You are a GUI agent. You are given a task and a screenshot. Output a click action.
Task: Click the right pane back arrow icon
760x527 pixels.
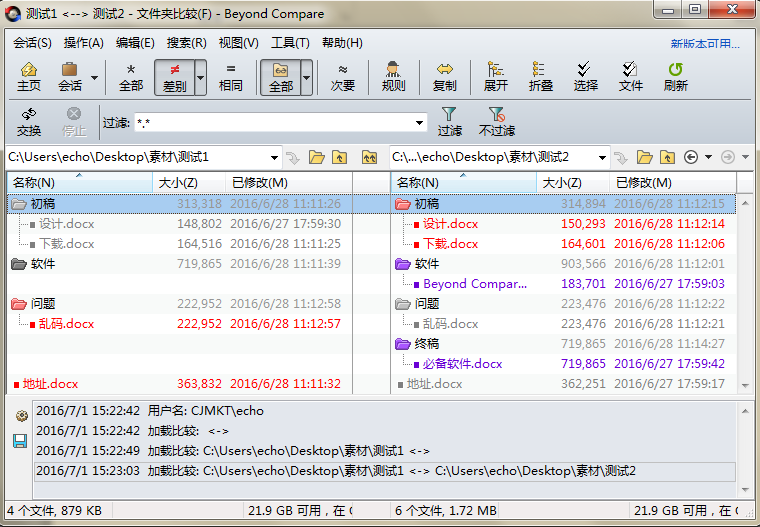coord(691,158)
